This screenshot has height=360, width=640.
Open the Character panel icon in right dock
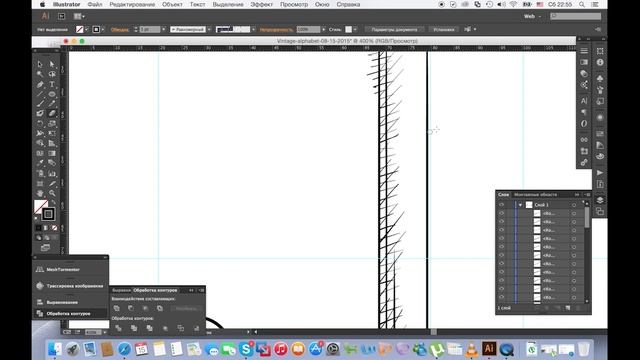[x=584, y=101]
